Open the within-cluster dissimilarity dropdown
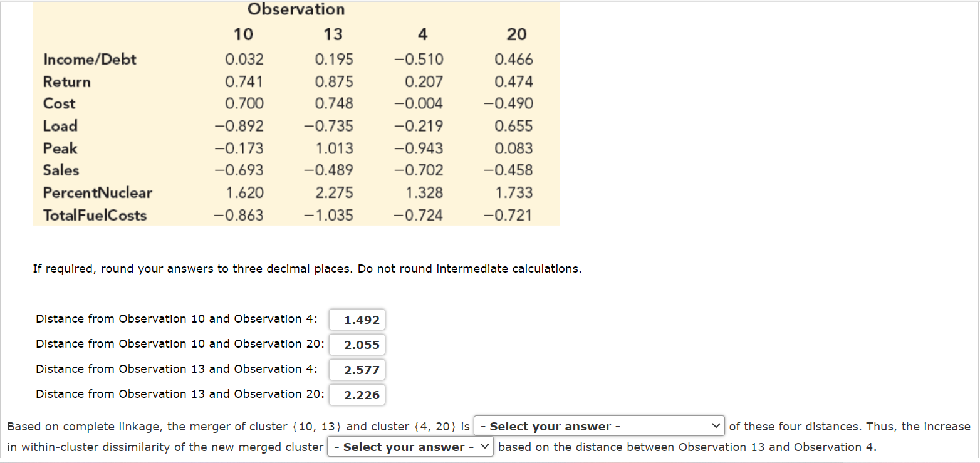Image resolution: width=980 pixels, height=463 pixels. point(409,447)
